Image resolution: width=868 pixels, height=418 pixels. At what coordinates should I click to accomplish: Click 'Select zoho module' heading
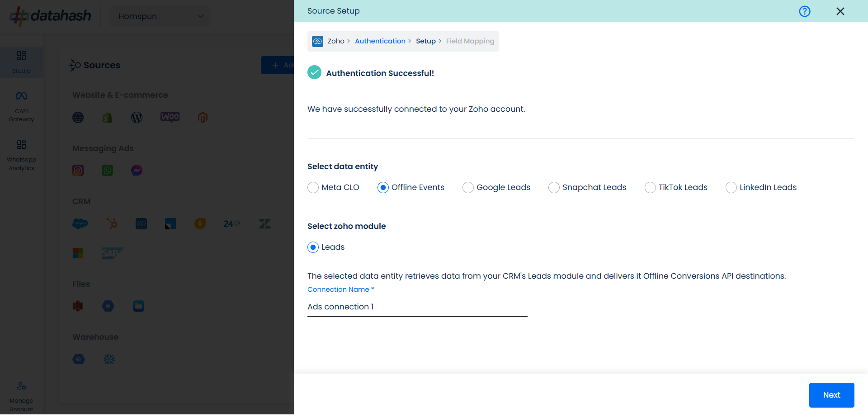[347, 227]
